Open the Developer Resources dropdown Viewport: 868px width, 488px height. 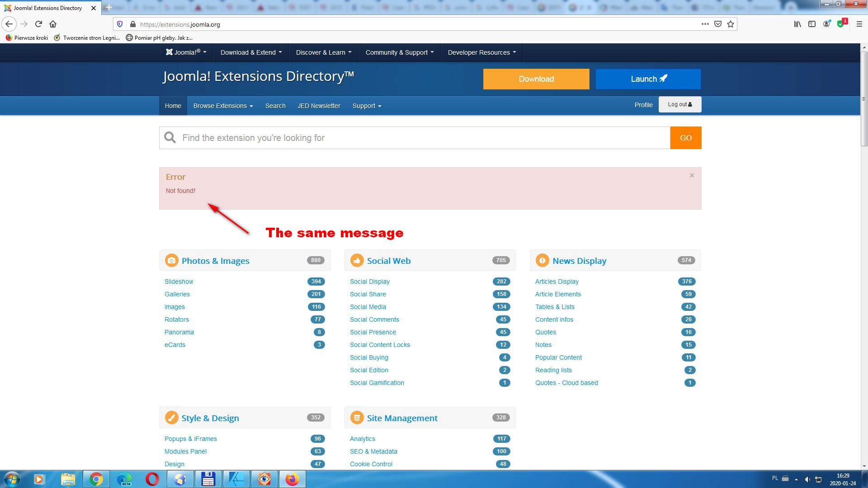pos(481,52)
